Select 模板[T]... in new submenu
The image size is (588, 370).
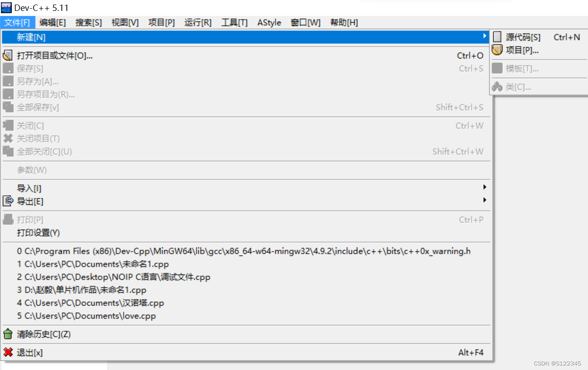coord(539,69)
